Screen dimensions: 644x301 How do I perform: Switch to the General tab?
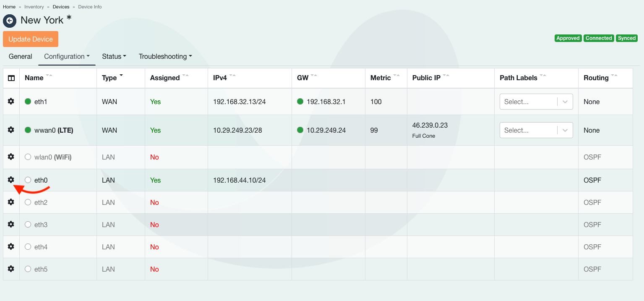point(20,56)
